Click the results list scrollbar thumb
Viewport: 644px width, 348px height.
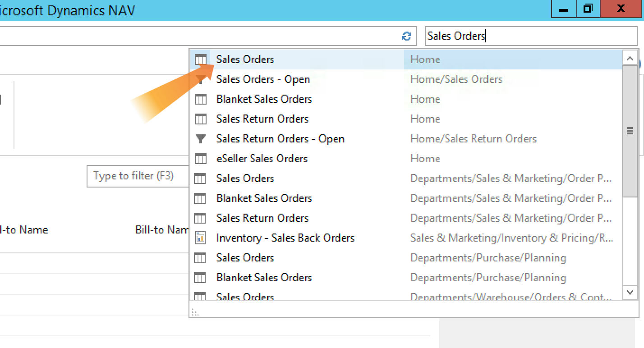pyautogui.click(x=630, y=131)
